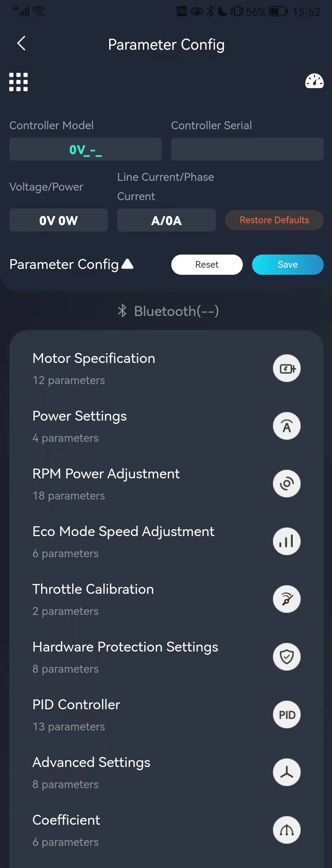Image resolution: width=332 pixels, height=868 pixels.
Task: Tap the back arrow icon
Action: click(x=21, y=43)
